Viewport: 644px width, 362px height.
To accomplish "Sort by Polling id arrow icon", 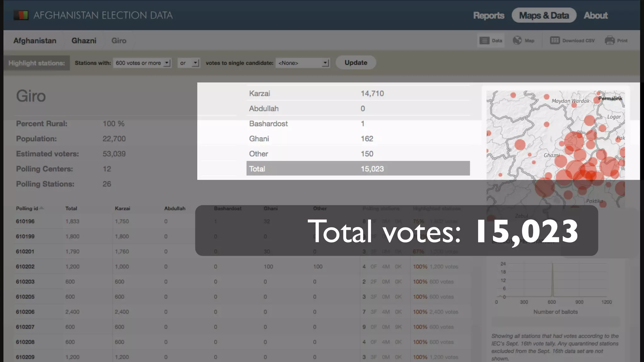I will click(x=42, y=208).
